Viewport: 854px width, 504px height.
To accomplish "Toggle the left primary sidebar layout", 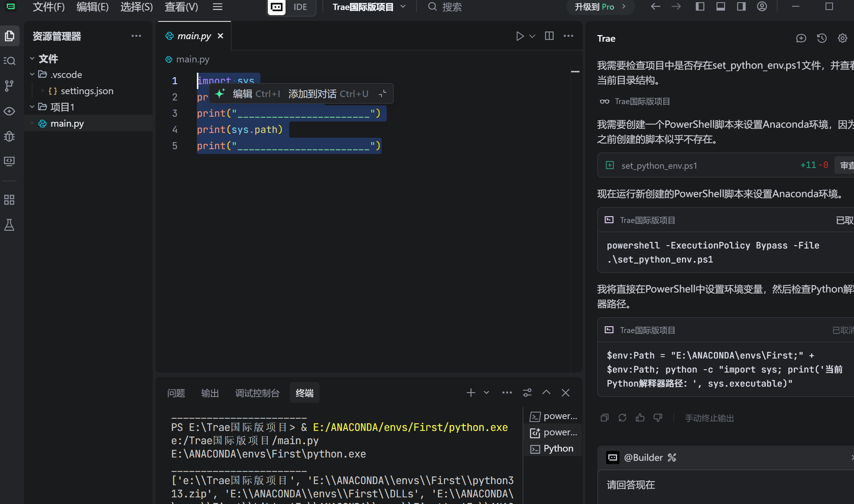I will coord(700,7).
